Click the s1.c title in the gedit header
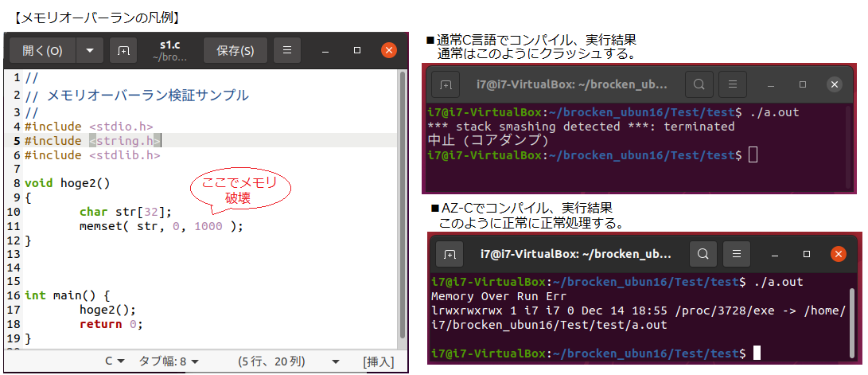The image size is (868, 375). pos(169,45)
